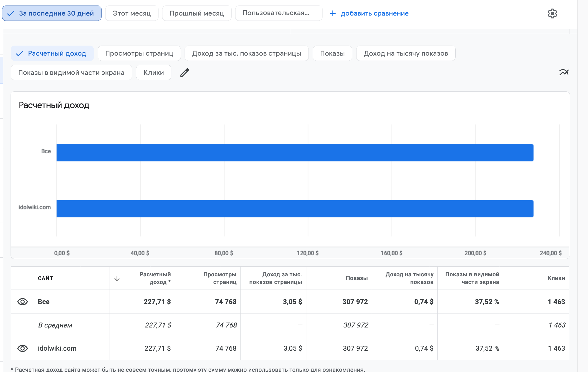Toggle visibility eye for idolwiki.com row
Image resolution: width=588 pixels, height=372 pixels.
coord(22,348)
